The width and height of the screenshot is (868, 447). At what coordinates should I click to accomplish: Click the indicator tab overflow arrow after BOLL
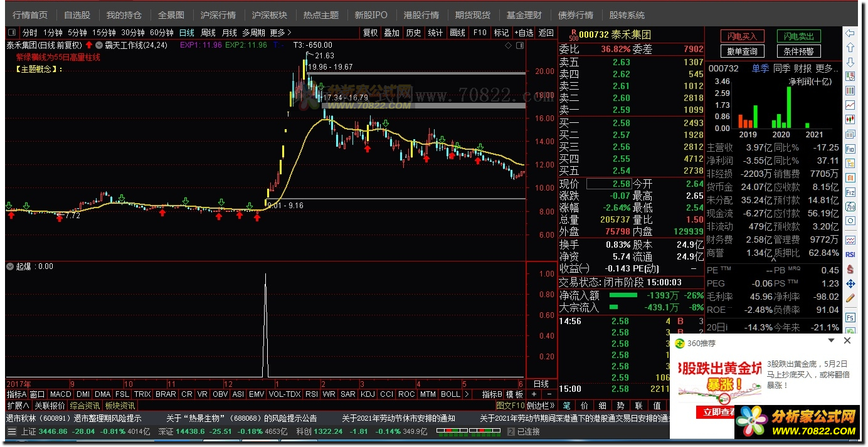pos(467,394)
